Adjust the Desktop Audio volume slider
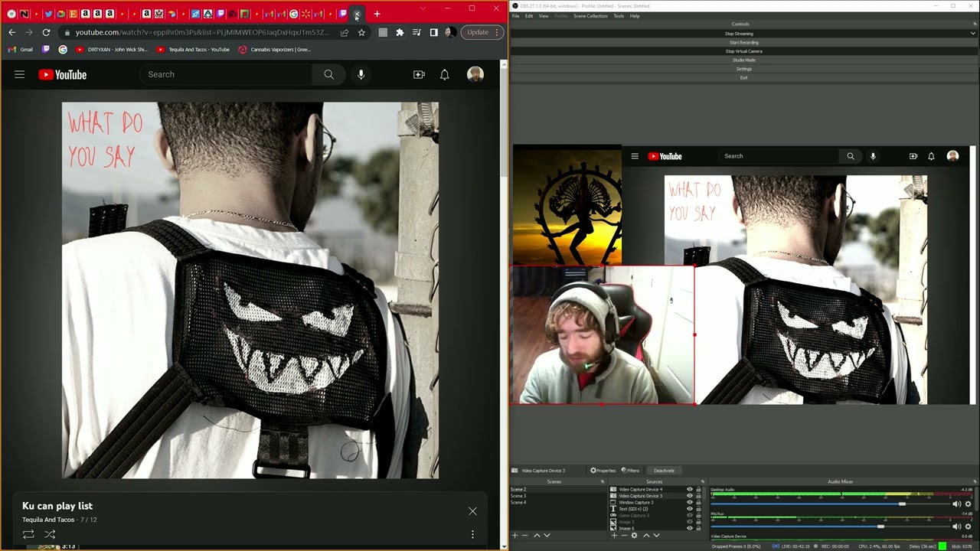 pyautogui.click(x=902, y=504)
